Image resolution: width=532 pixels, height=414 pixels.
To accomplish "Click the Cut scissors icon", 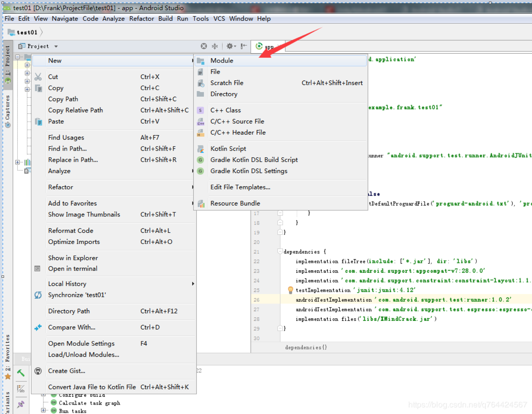I will [x=38, y=77].
